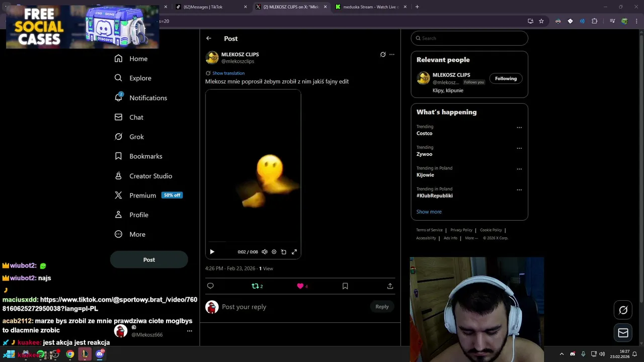Click the Search box
The width and height of the screenshot is (644, 362).
click(x=469, y=38)
